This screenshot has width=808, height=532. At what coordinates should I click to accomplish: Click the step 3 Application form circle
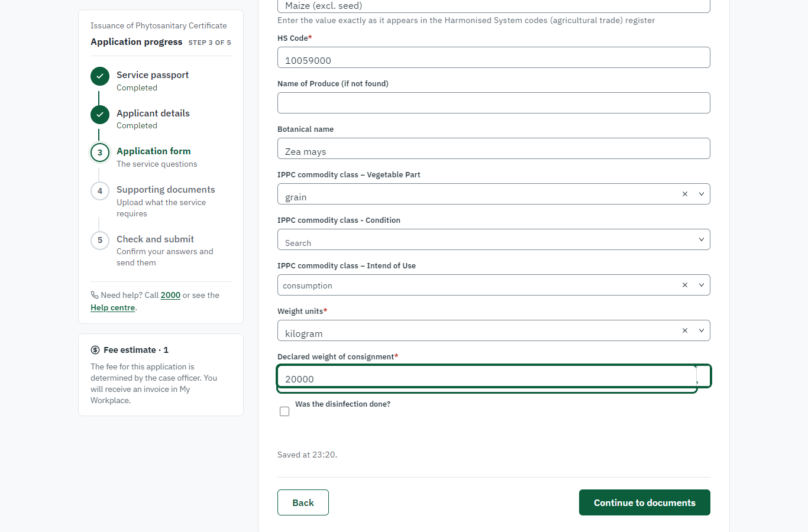coord(100,153)
